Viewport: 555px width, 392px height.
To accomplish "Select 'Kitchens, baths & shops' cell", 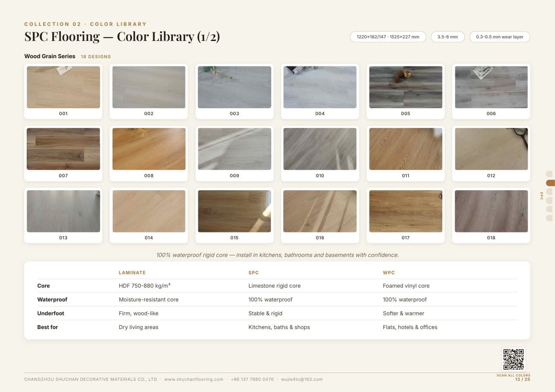I will pyautogui.click(x=279, y=327).
